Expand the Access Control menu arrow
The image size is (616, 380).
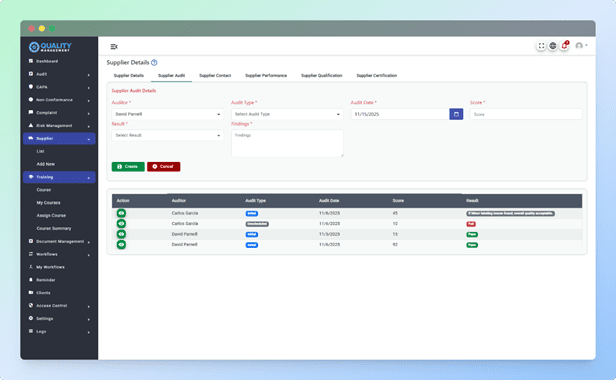pyautogui.click(x=89, y=307)
